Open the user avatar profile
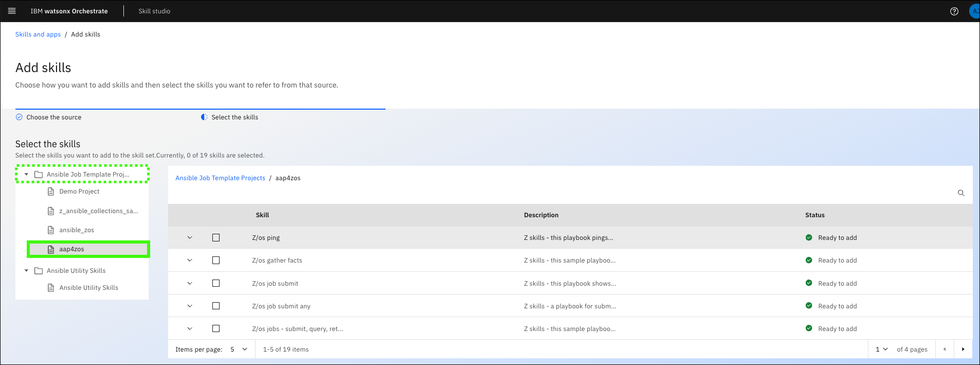 pos(974,11)
